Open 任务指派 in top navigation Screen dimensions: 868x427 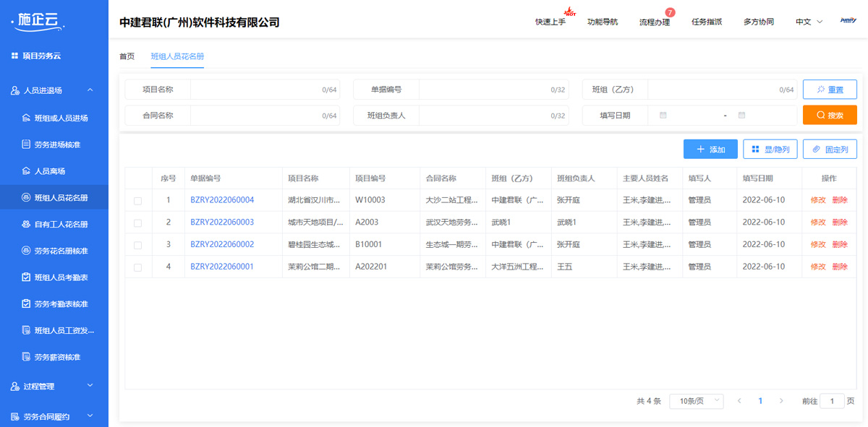[707, 22]
